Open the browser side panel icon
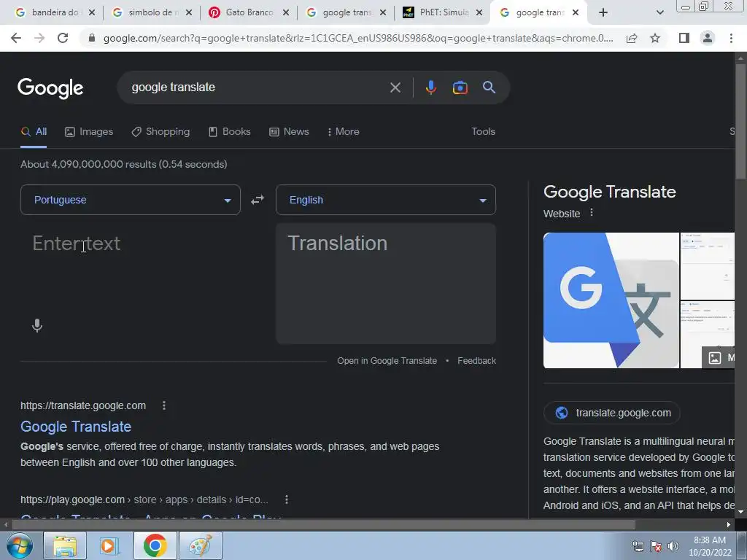 [x=684, y=38]
